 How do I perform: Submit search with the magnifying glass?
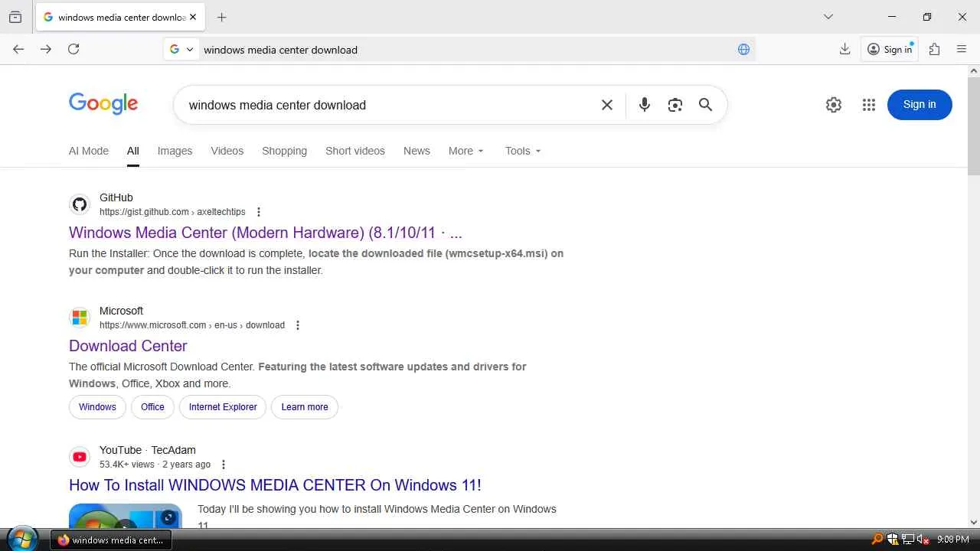(705, 105)
